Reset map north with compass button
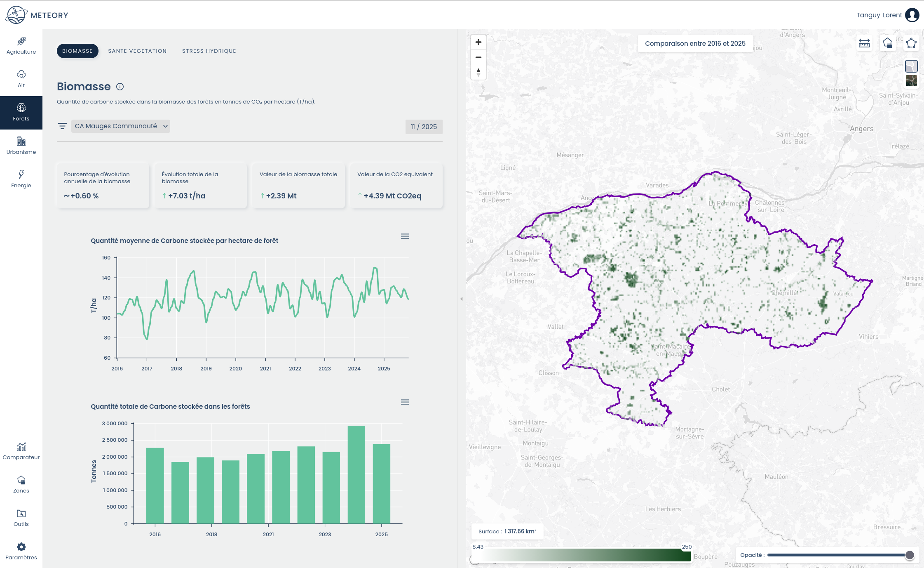The width and height of the screenshot is (924, 568). 478,72
